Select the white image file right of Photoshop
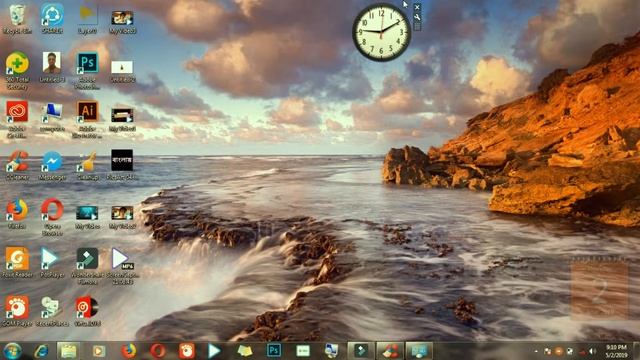 122,71
